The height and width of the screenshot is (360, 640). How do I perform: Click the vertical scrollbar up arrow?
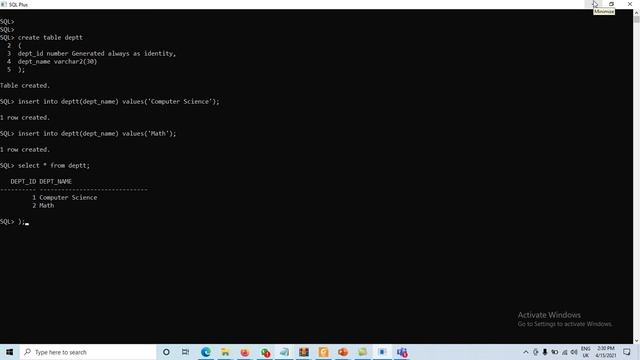[636, 12]
